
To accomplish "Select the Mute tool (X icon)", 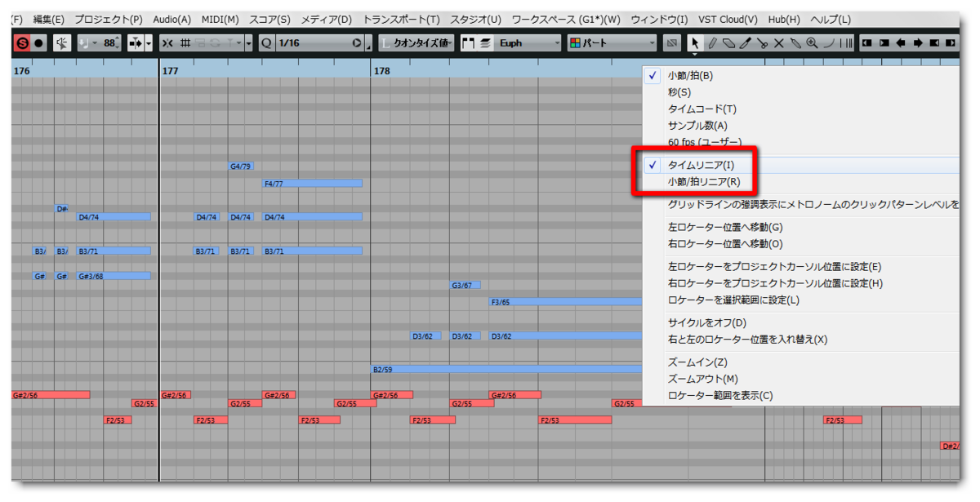I will coord(779,43).
